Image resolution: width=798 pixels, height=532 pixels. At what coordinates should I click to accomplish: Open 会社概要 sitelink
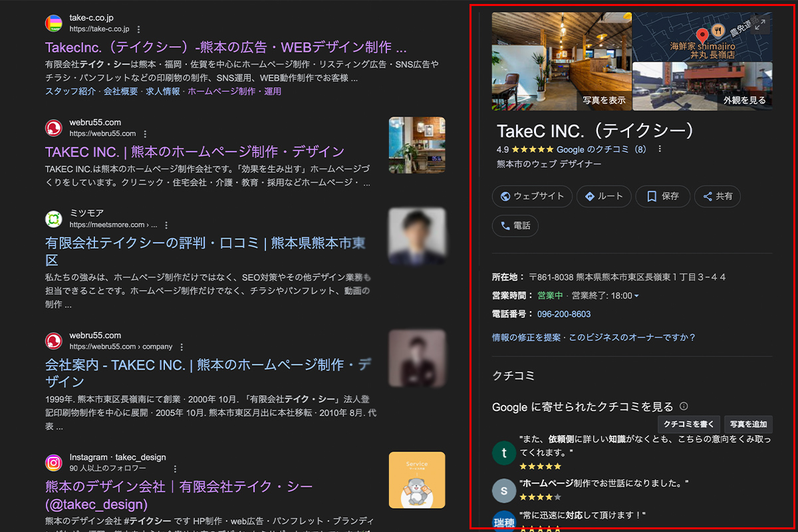point(120,91)
